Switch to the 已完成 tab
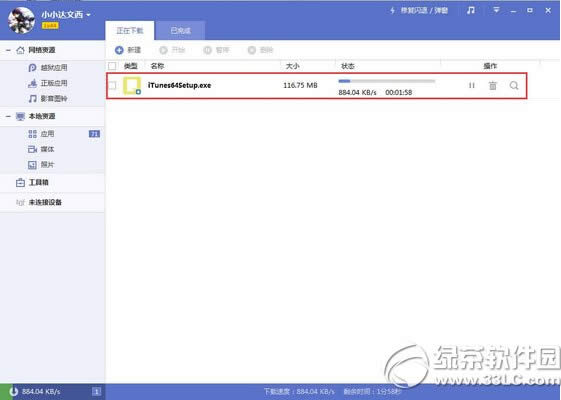 pos(180,31)
